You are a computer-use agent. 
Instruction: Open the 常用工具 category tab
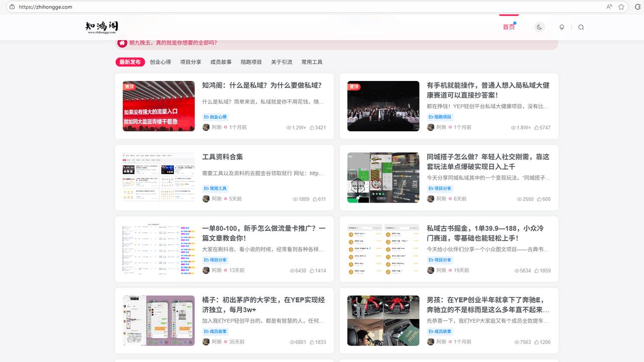312,62
